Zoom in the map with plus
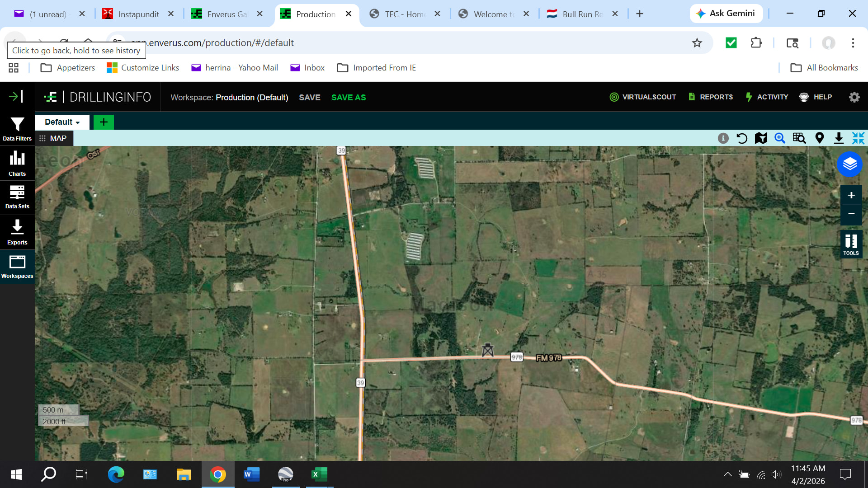The width and height of the screenshot is (868, 488). pyautogui.click(x=851, y=195)
